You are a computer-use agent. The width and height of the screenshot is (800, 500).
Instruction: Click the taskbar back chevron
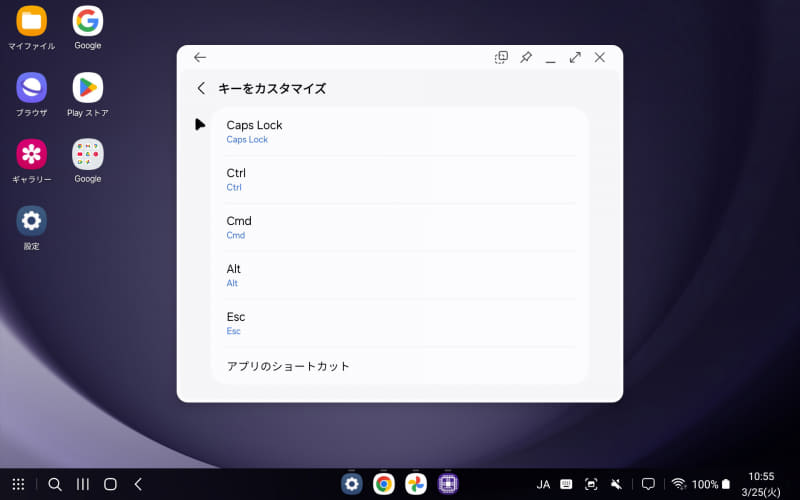(x=138, y=484)
